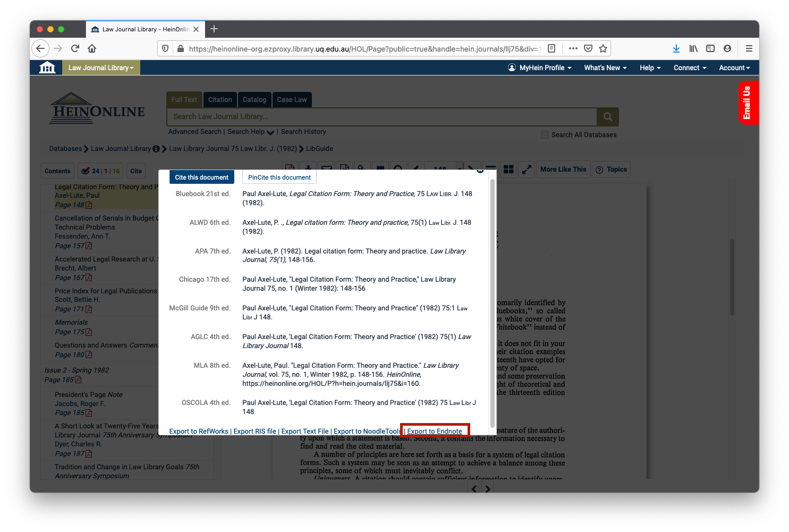Viewport: 789px width, 532px height.
Task: Open Firefox's Library icon in the toolbar
Action: coord(693,48)
